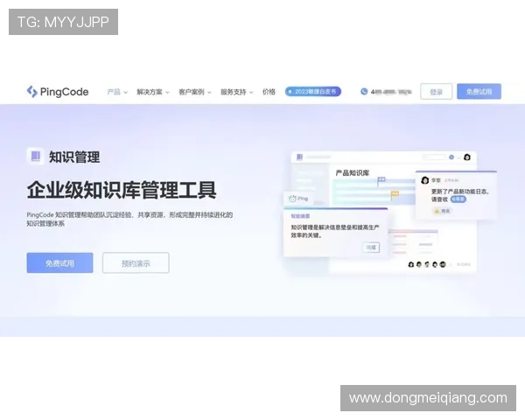Click the wiki icon in preview top bar
This screenshot has width=525, height=420.
(299, 157)
